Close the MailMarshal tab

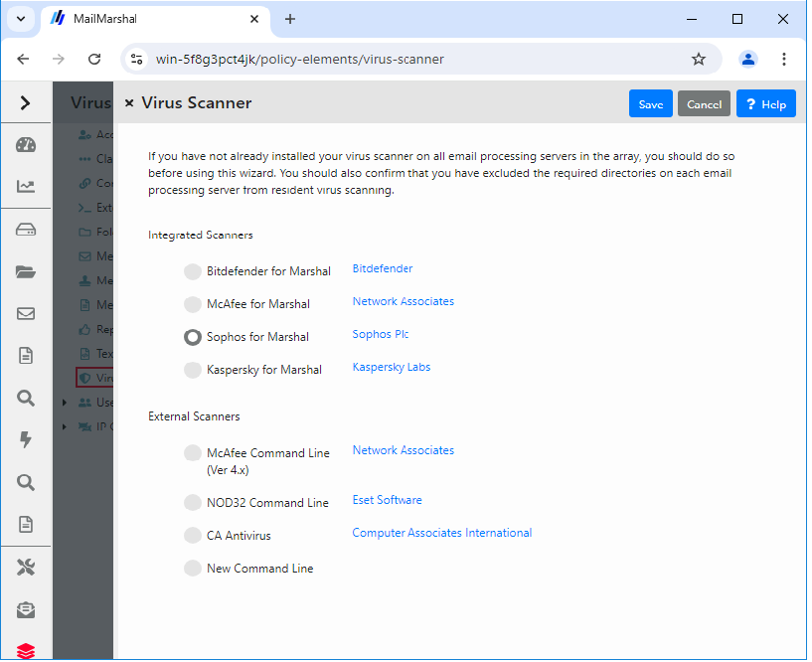pos(254,19)
